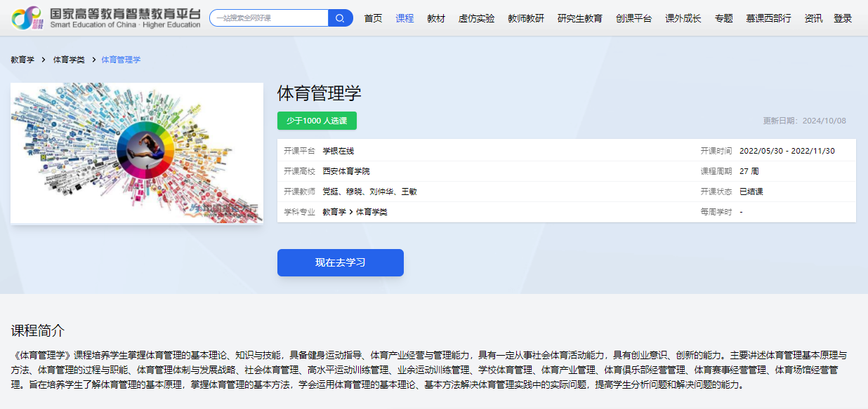This screenshot has width=868, height=409.
Task: Open the 慕课西部行 page
Action: click(768, 18)
